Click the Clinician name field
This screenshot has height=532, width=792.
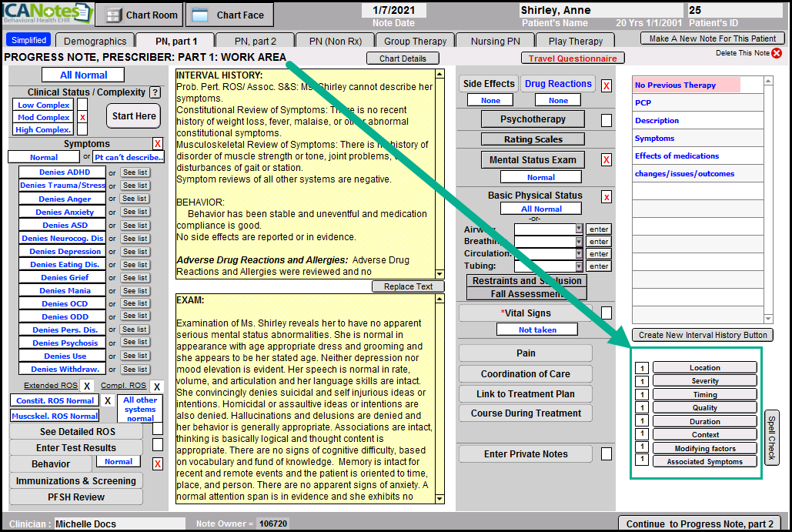[119, 524]
